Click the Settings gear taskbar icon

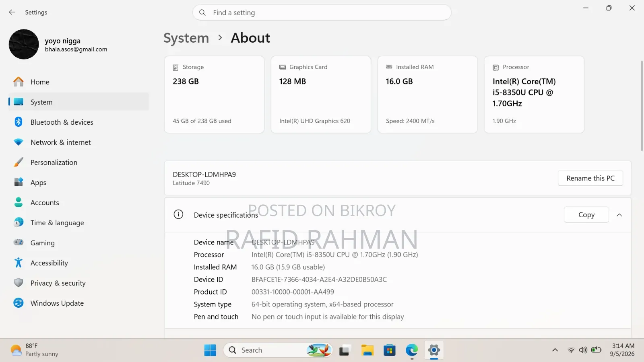point(434,350)
